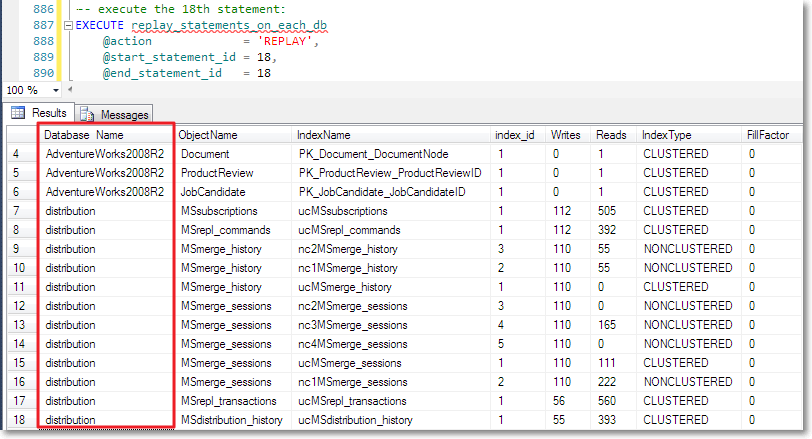Click the ObjectName column header
This screenshot has width=812, height=439.
pyautogui.click(x=208, y=135)
